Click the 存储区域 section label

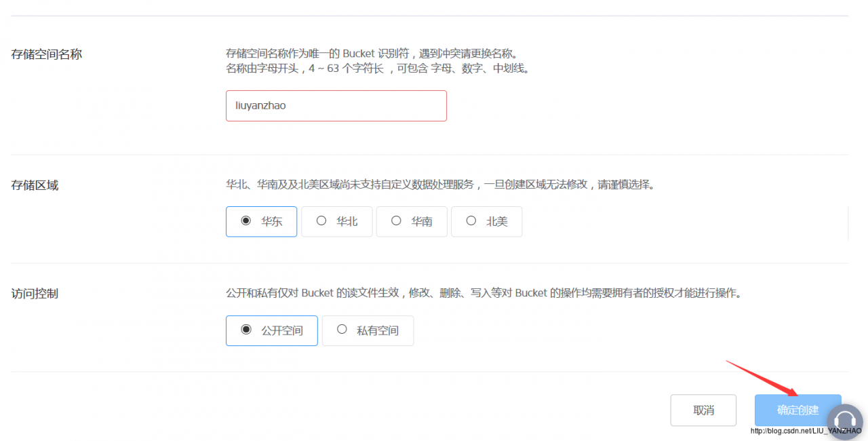[x=35, y=185]
